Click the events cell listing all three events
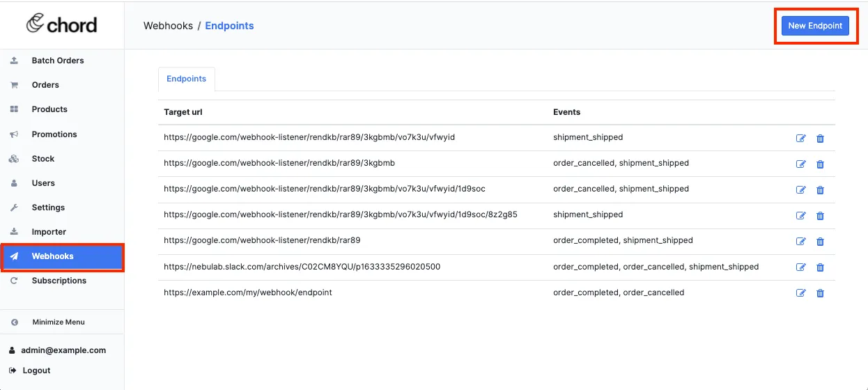This screenshot has height=390, width=868. 656,267
